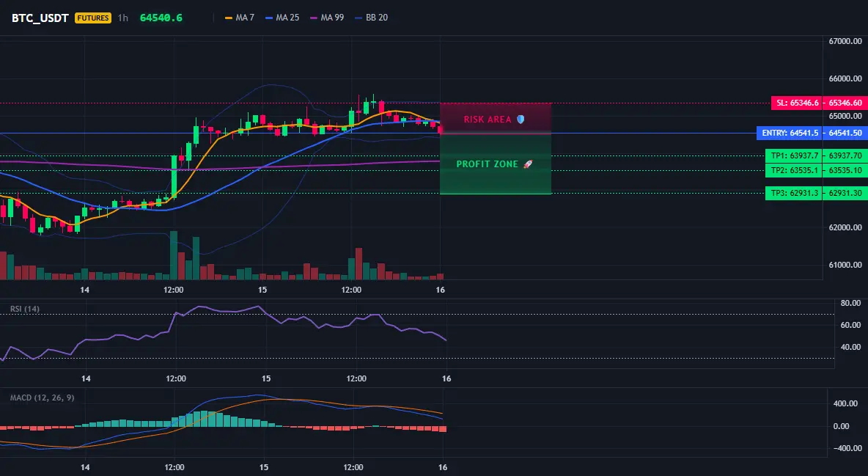
Task: Click the 62000.00 price axis label
Action: [845, 227]
